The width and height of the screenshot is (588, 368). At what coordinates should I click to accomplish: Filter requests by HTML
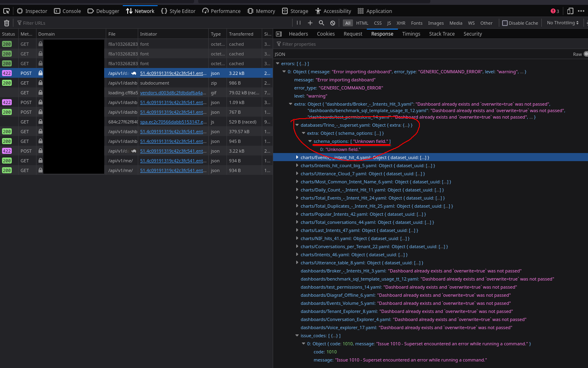362,23
